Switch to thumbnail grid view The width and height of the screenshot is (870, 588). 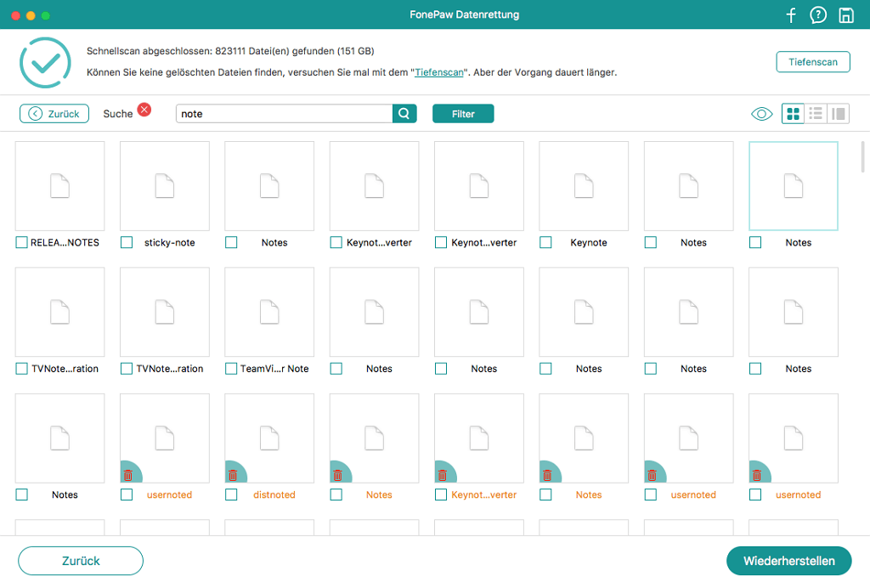pyautogui.click(x=793, y=114)
